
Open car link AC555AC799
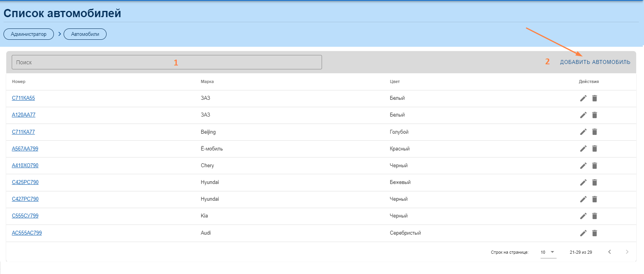coord(27,233)
